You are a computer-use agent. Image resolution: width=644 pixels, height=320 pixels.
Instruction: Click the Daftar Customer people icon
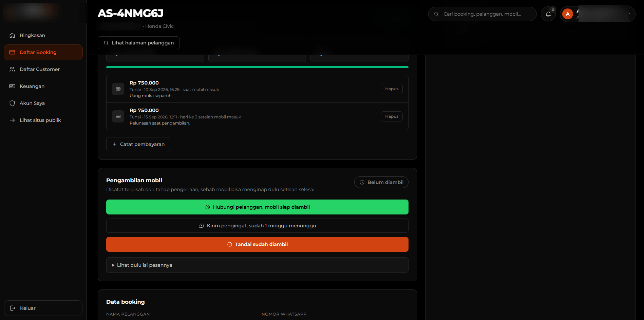pyautogui.click(x=12, y=69)
